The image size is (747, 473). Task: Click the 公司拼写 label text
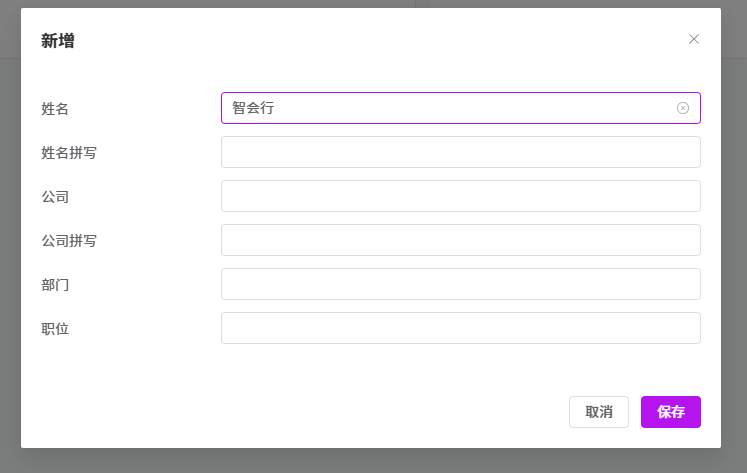pyautogui.click(x=69, y=241)
